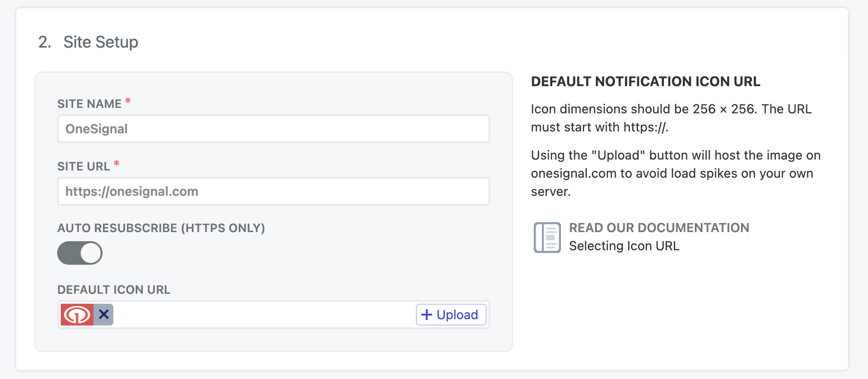Focus the Site Name input field
Screen dimensions: 868x379
pos(273,129)
